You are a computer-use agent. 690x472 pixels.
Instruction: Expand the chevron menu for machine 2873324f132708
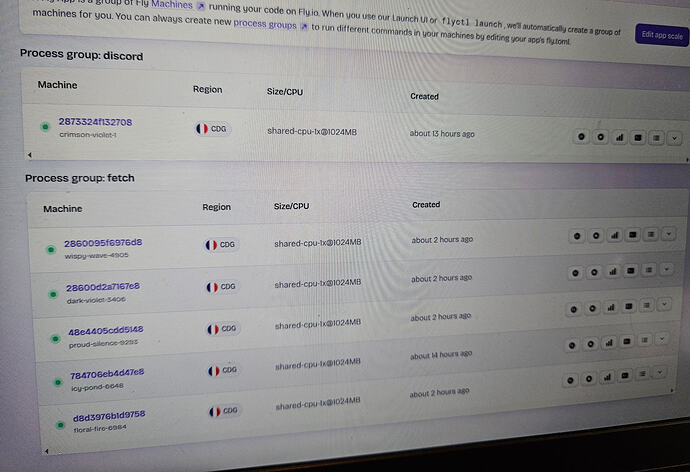pyautogui.click(x=674, y=139)
